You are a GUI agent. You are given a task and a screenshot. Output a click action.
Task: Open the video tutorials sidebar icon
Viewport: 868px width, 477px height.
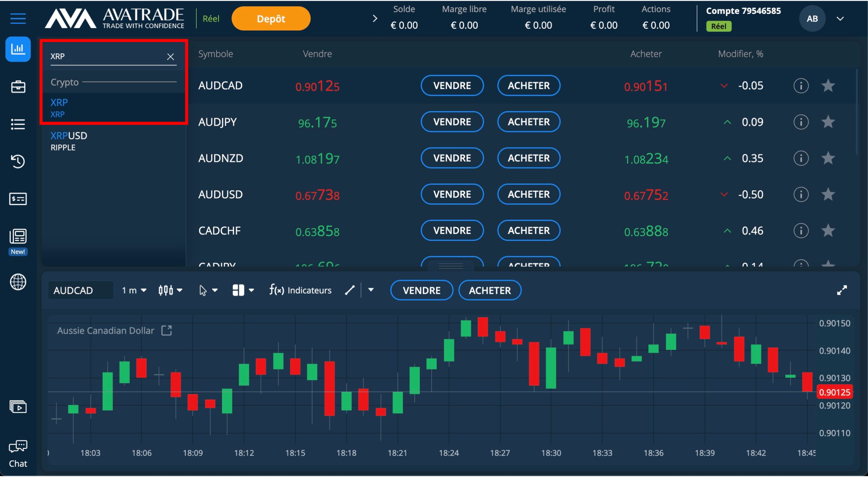(18, 406)
